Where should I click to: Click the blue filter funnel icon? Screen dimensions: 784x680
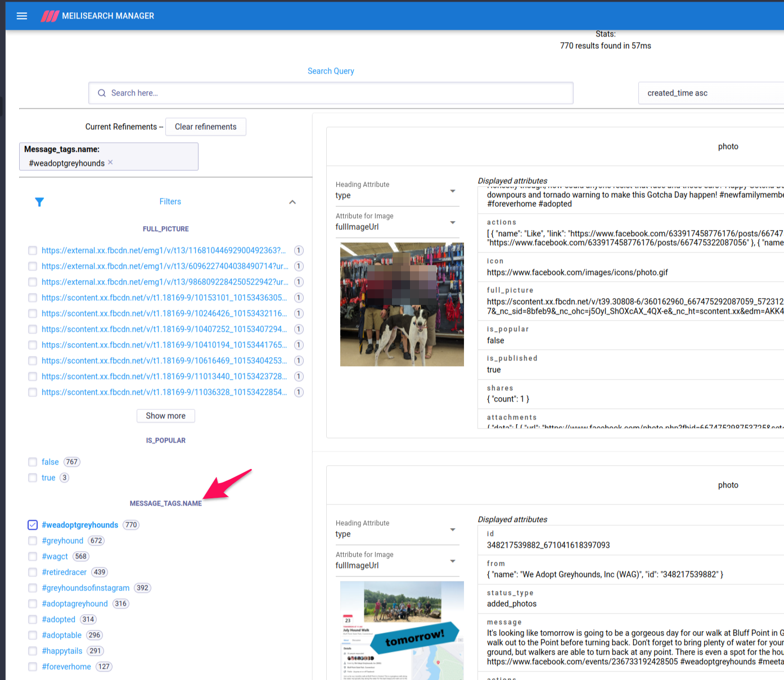click(x=39, y=202)
